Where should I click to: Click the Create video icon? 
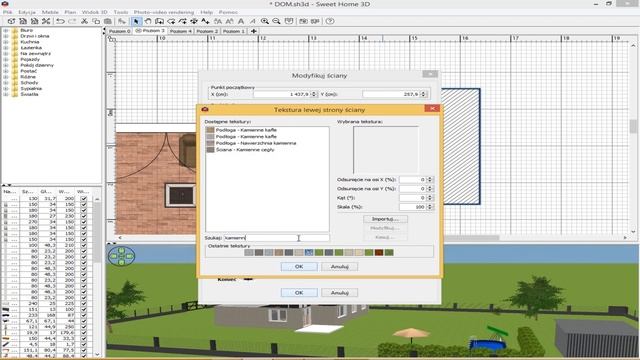click(315, 21)
